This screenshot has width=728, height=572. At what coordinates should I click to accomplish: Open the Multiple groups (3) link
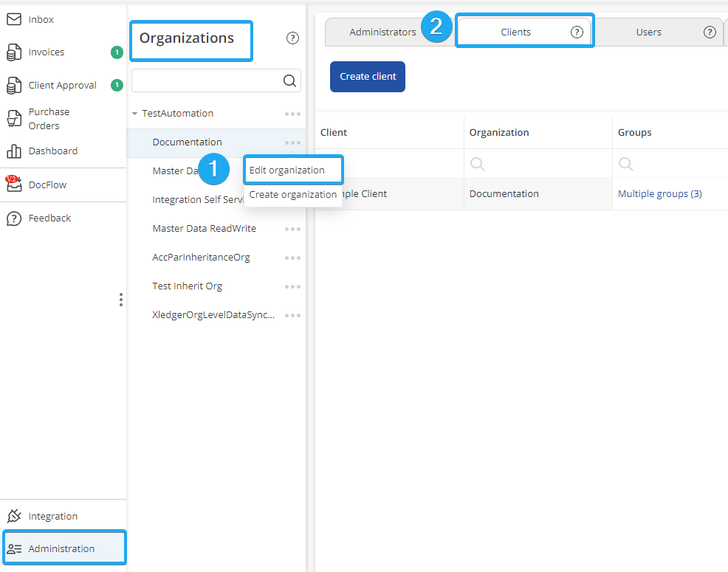659,194
